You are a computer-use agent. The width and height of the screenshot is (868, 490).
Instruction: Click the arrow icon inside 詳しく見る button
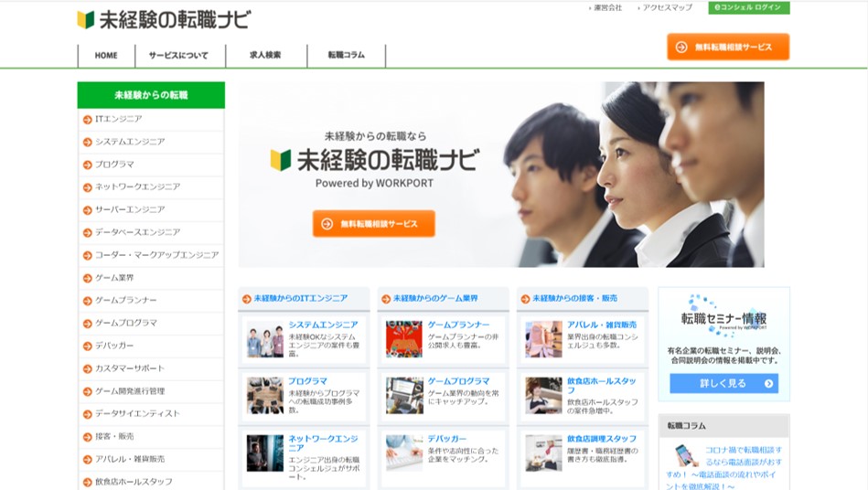click(768, 383)
